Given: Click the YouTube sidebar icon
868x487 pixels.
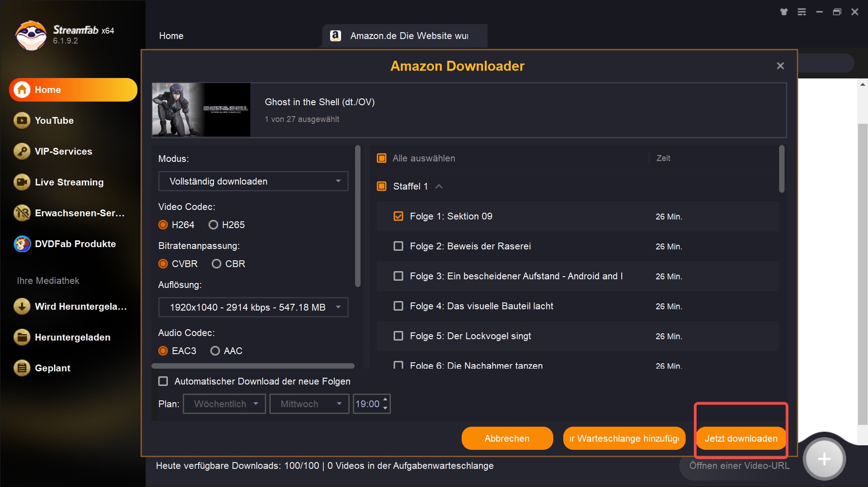Looking at the screenshot, I should [22, 121].
